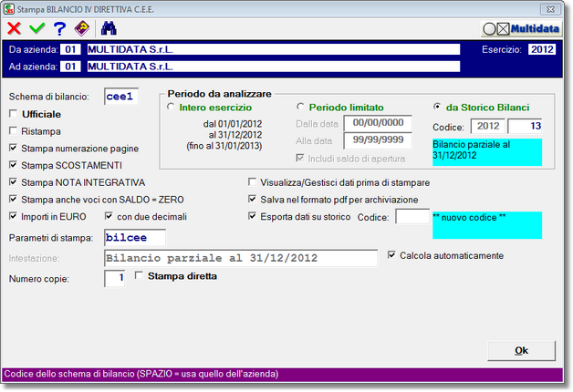The width and height of the screenshot is (573, 392).
Task: Close the Stampa BILANCIO window
Action: (550, 9)
